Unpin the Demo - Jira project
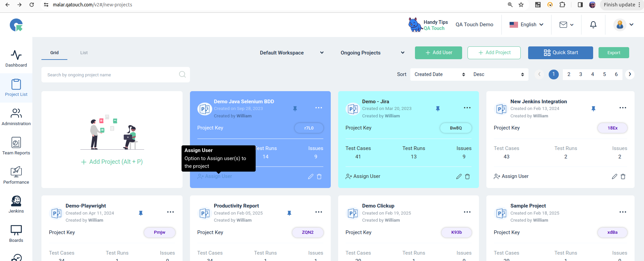This screenshot has height=261, width=644. point(438,109)
